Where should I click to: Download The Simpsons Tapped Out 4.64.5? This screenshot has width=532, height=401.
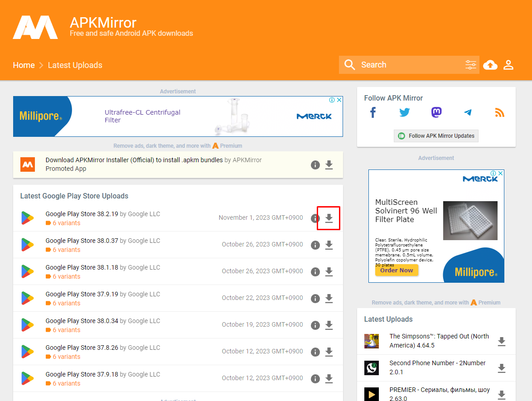[x=502, y=342]
